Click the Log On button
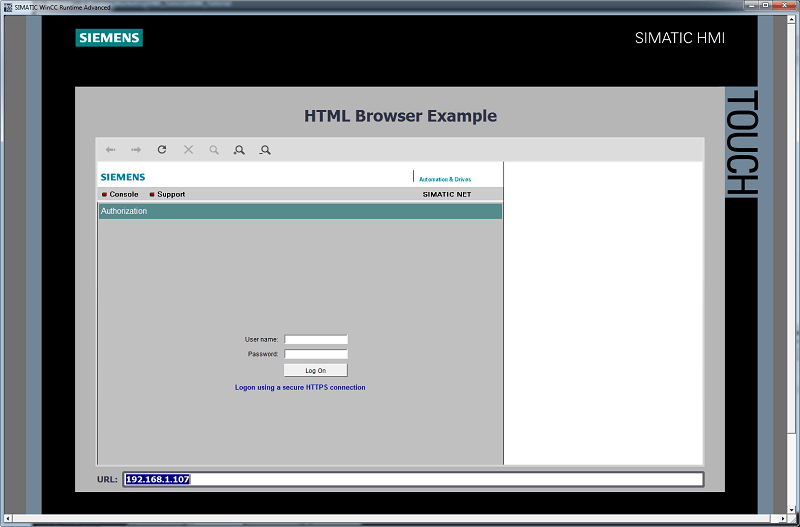The image size is (800, 527). pos(316,370)
